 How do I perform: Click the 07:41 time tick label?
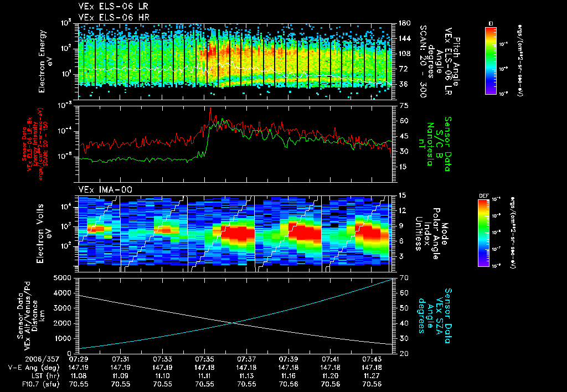pyautogui.click(x=330, y=359)
